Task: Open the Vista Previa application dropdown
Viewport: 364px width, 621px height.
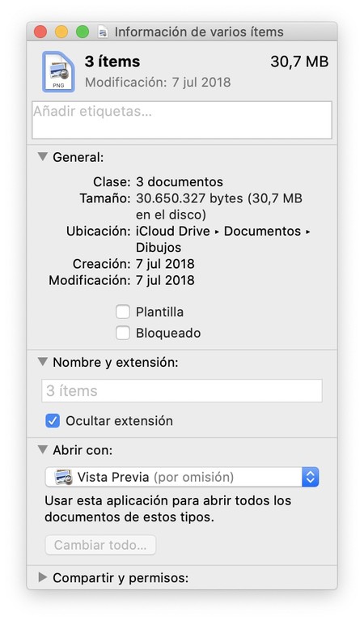Action: (x=182, y=477)
